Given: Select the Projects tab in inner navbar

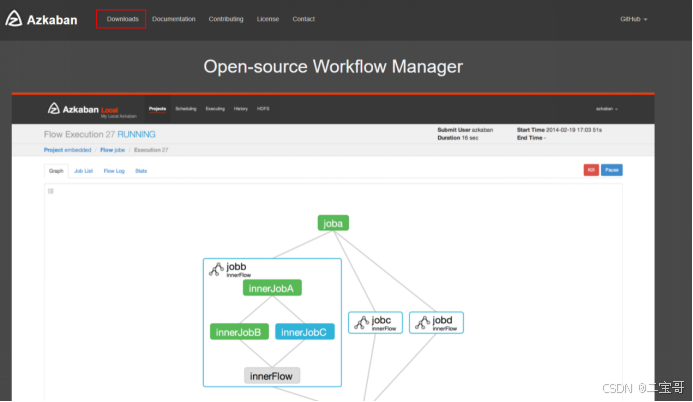Looking at the screenshot, I should click(x=157, y=109).
